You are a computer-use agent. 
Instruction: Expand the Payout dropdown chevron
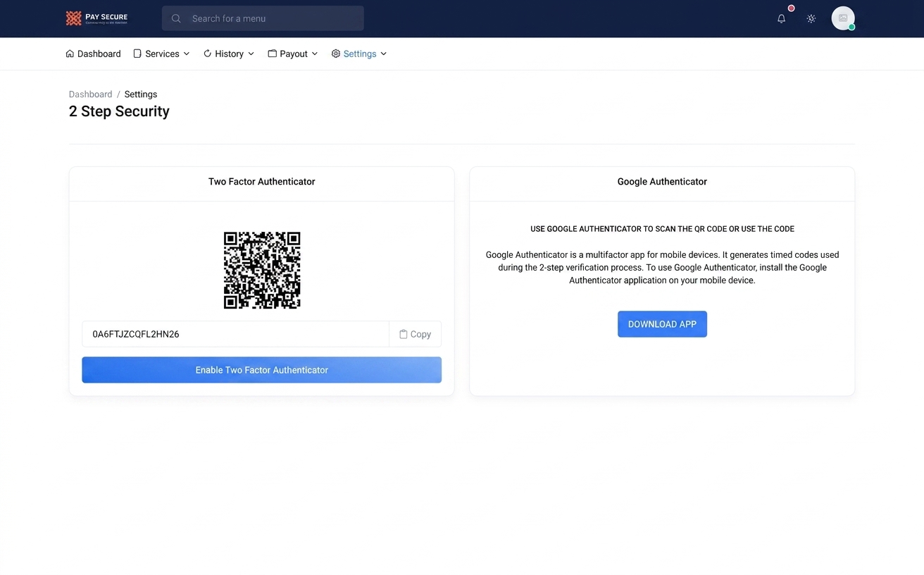tap(315, 54)
